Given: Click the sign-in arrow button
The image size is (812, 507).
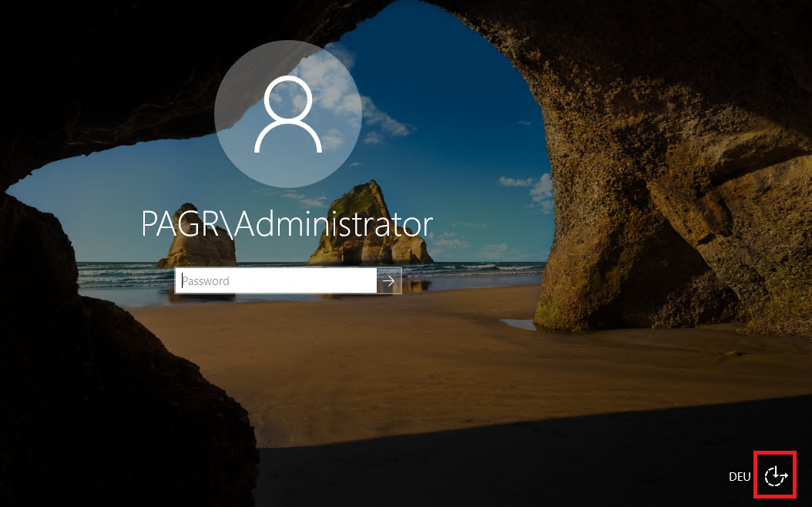Looking at the screenshot, I should point(389,281).
